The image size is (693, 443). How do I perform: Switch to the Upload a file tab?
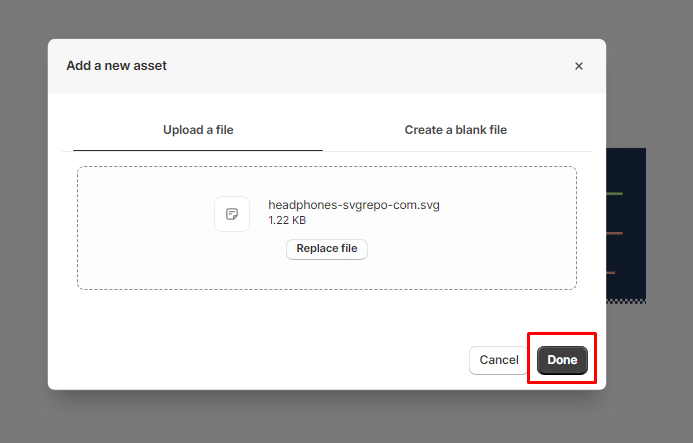point(198,130)
